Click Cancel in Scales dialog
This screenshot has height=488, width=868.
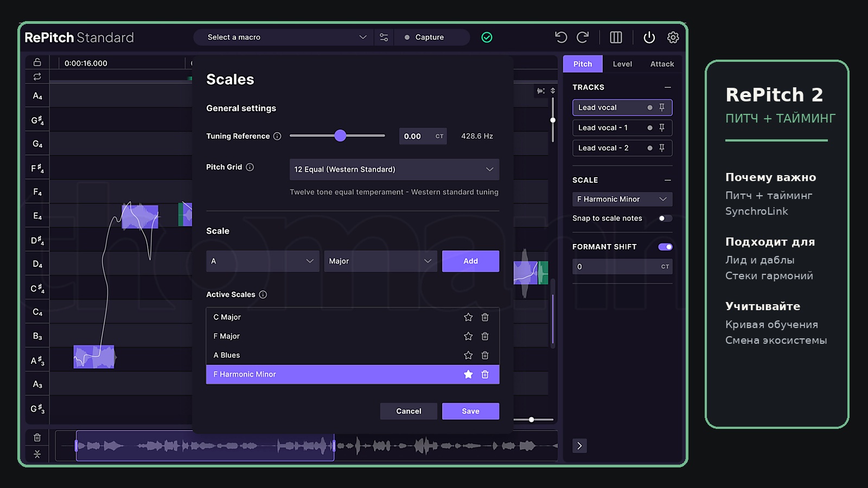pos(409,411)
